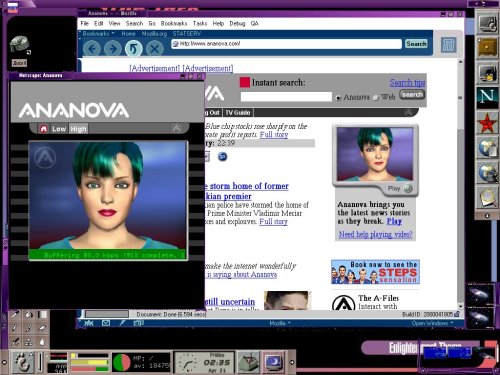Open the Mozilla dropdown in the taskbar
500x375 pixels.
pyautogui.click(x=280, y=323)
